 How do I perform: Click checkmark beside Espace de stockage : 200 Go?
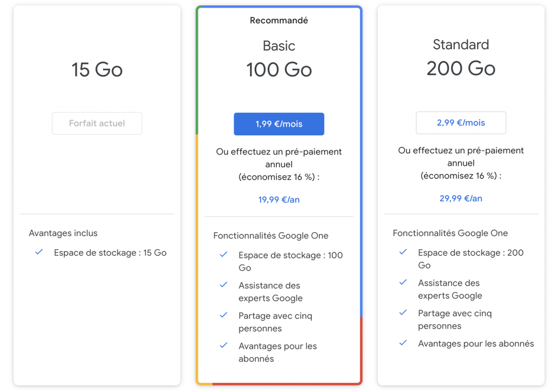click(x=403, y=252)
